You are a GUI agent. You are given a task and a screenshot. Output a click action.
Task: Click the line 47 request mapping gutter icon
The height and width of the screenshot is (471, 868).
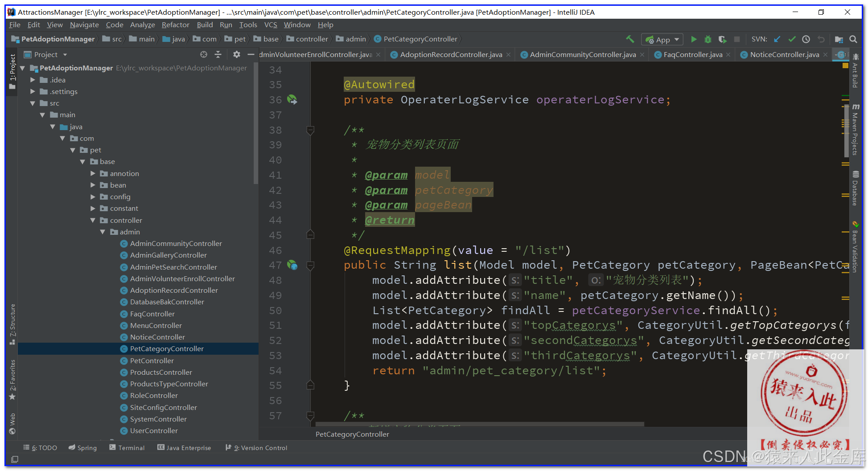pos(292,265)
